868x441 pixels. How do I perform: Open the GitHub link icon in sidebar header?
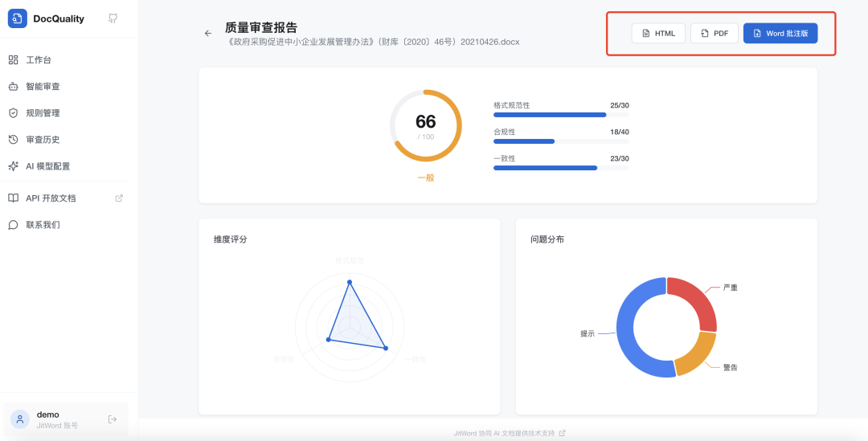[x=113, y=18]
